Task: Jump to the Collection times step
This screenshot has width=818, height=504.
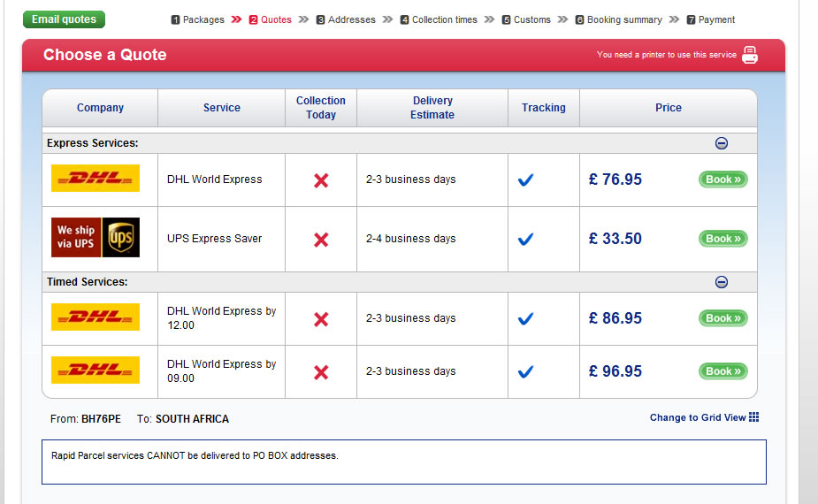Action: click(x=439, y=19)
